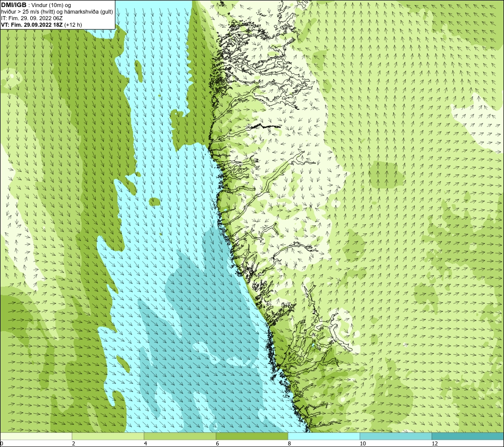Click the 'hviður > 25 m/s (hvítt)' text
Image resolution: width=504 pixels, height=447 pixels.
(28, 12)
